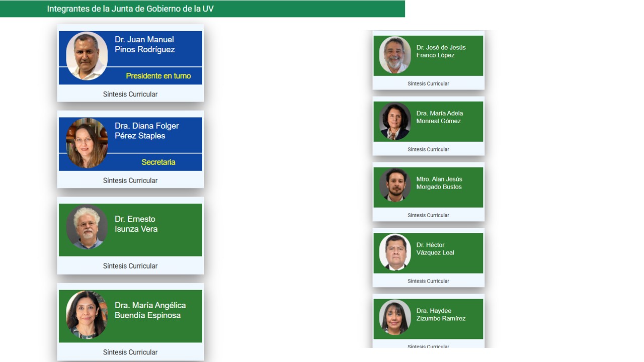Select the name text 'Dra. Diana Folger Pérez Staples'
The width and height of the screenshot is (644, 362).
[146, 131]
